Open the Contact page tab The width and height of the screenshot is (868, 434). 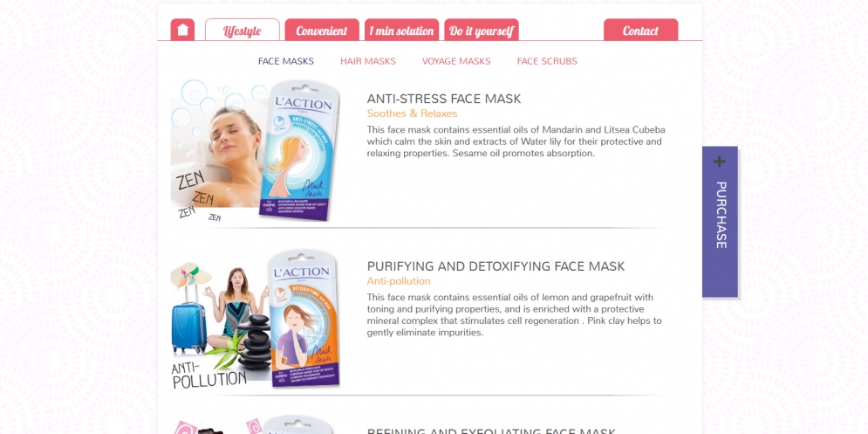click(640, 31)
